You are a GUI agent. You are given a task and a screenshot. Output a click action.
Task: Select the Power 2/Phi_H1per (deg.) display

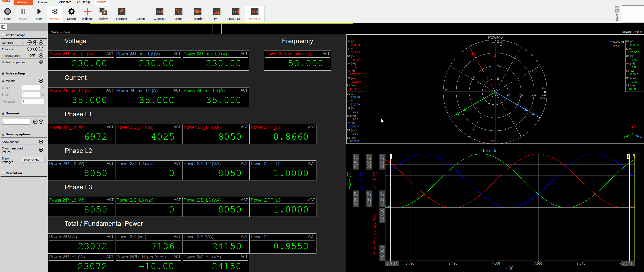[148, 263]
